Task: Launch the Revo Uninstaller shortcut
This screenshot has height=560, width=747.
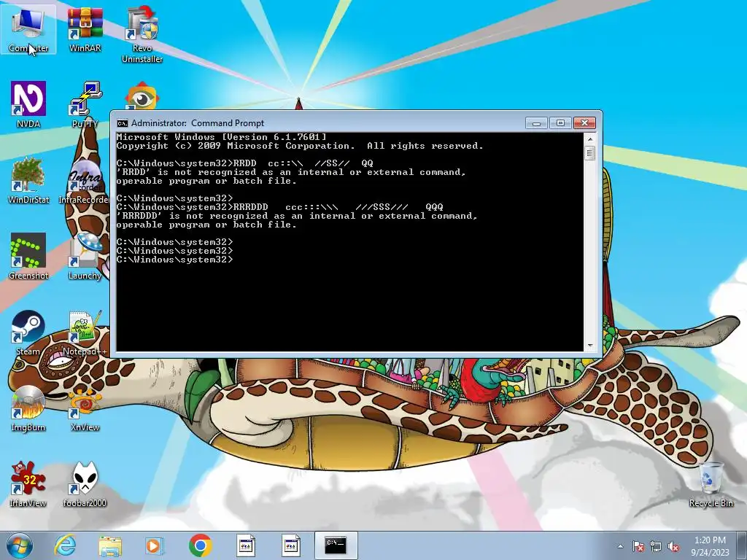Action: tap(142, 34)
